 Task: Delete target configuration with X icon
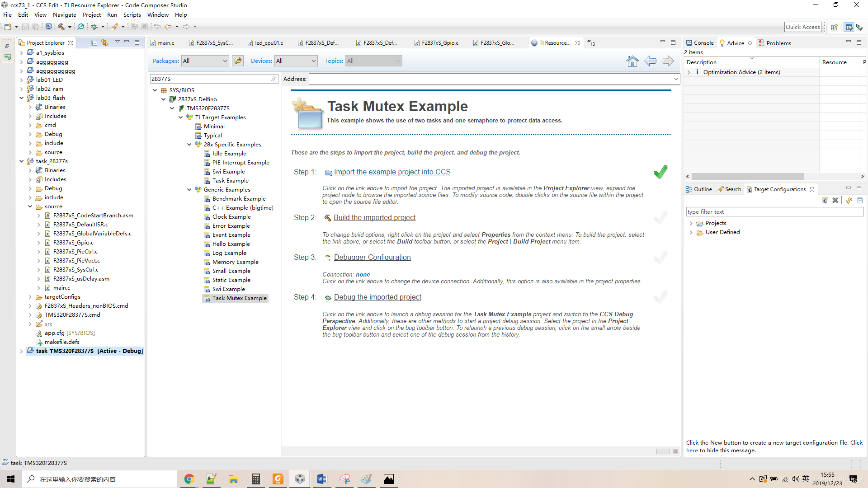pyautogui.click(x=835, y=200)
